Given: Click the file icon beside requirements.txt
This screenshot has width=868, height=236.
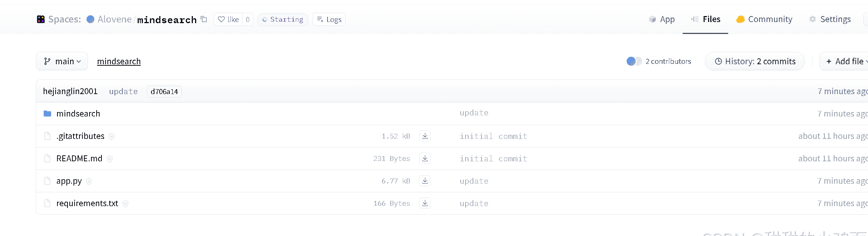Looking at the screenshot, I should coord(47,204).
